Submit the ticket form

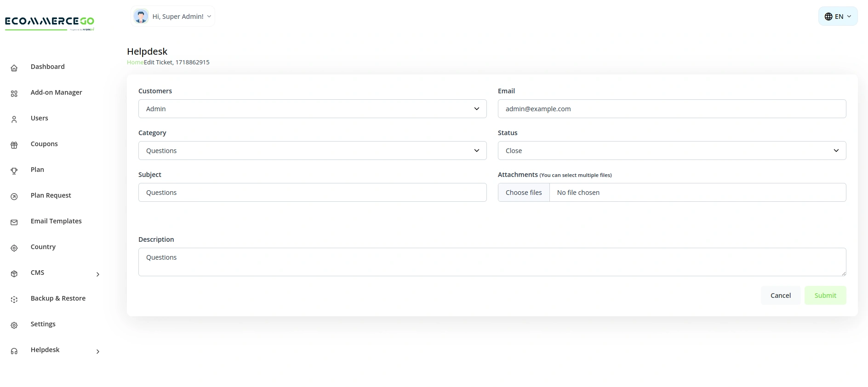coord(825,296)
